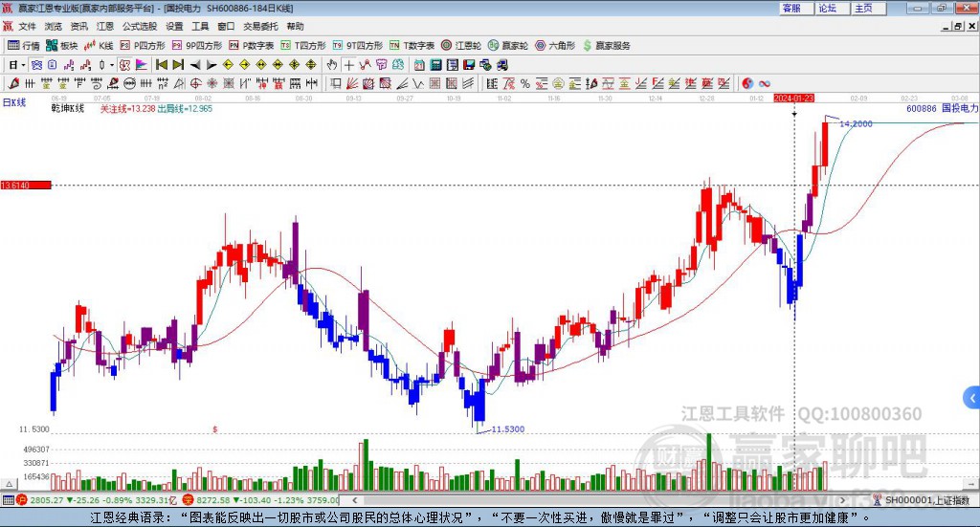Viewport: 980px width, 527px height.
Task: Open the P数字表 number table
Action: tap(252, 46)
